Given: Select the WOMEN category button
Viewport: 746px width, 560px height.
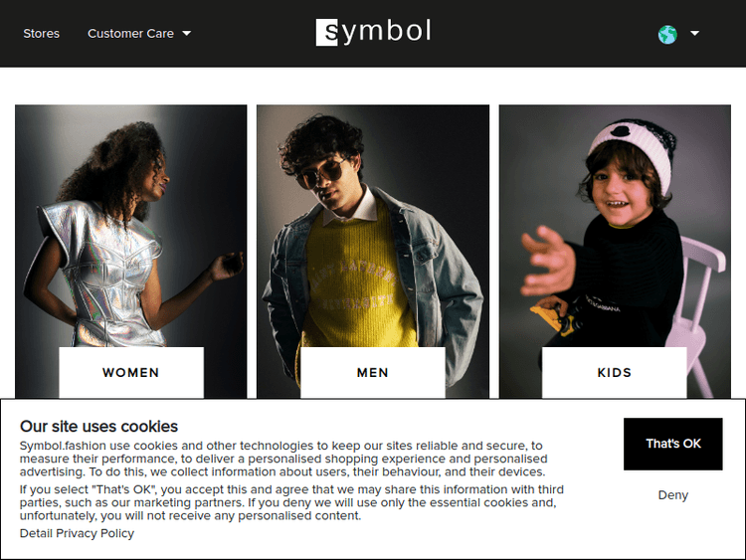Looking at the screenshot, I should pyautogui.click(x=131, y=372).
